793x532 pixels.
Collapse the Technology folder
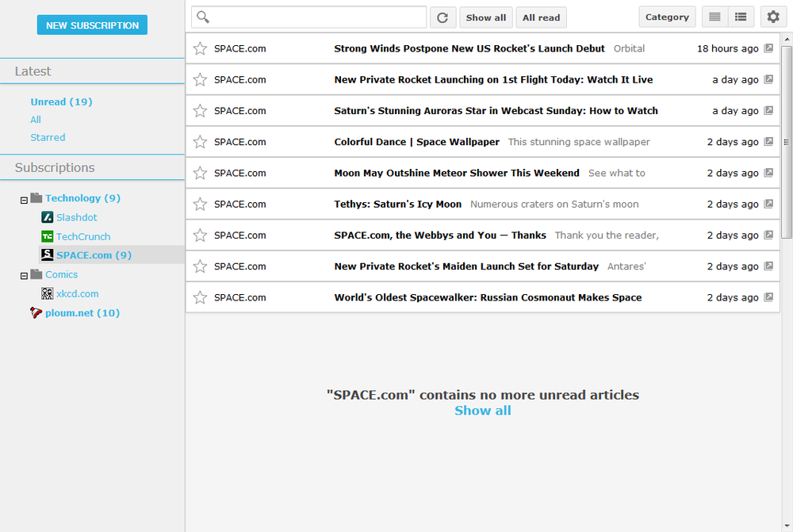pos(25,197)
